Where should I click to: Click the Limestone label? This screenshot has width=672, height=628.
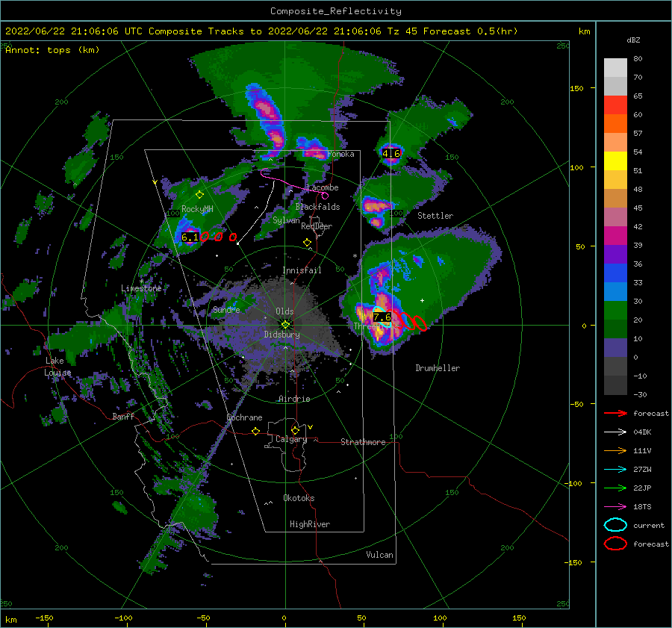pyautogui.click(x=141, y=288)
